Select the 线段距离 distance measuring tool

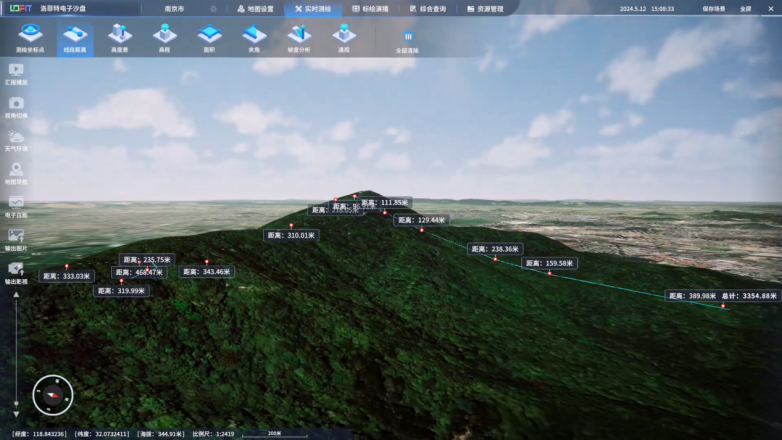(75, 37)
